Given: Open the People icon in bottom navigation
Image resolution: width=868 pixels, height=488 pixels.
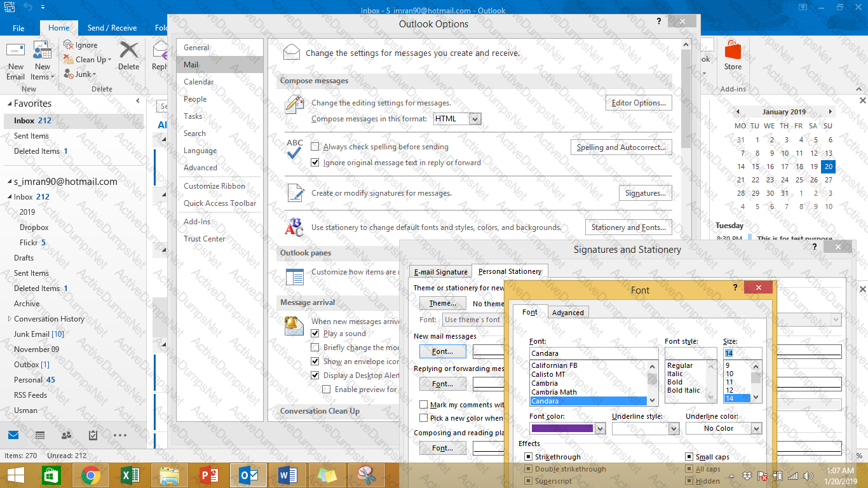Looking at the screenshot, I should coord(66,435).
